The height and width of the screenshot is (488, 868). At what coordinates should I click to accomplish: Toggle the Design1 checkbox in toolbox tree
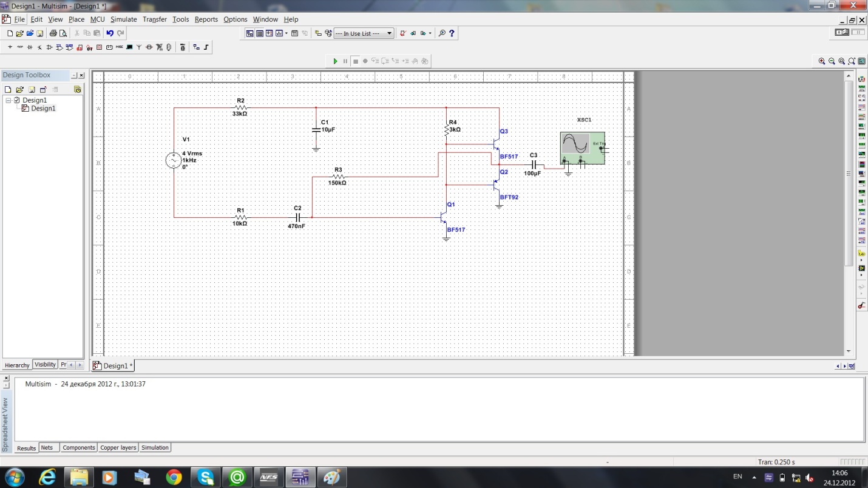point(17,100)
